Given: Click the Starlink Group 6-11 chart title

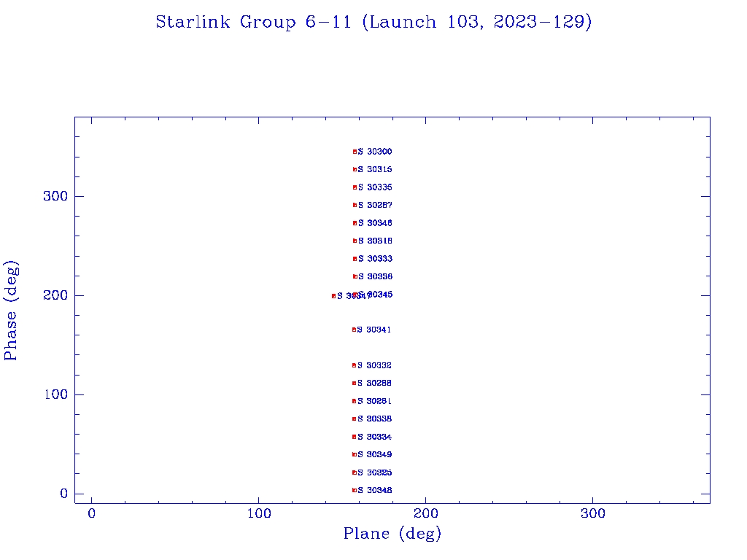Looking at the screenshot, I should (x=373, y=23).
